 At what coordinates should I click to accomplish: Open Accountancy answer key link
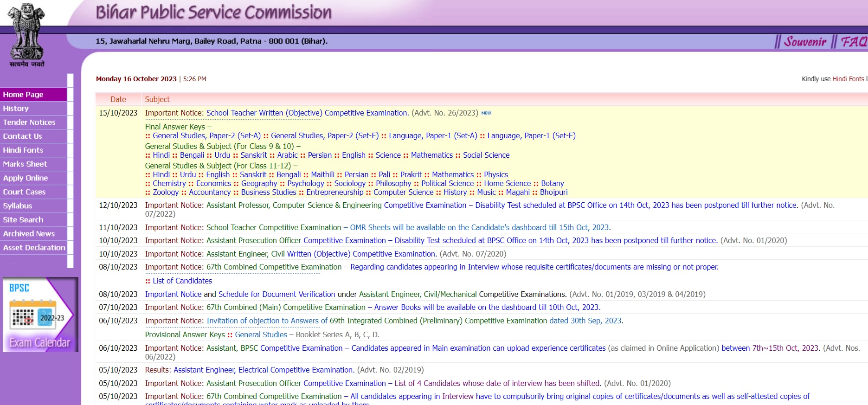(210, 192)
